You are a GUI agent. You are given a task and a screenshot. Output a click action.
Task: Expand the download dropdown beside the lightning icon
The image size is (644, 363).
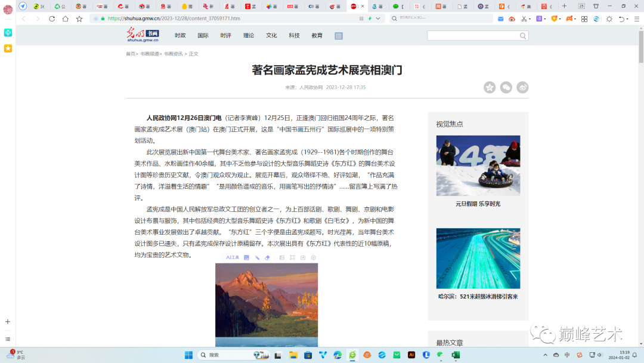(x=378, y=19)
